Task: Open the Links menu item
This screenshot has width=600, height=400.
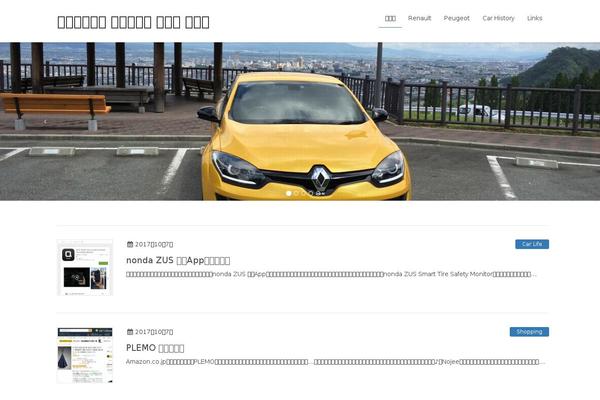Action: (x=535, y=18)
